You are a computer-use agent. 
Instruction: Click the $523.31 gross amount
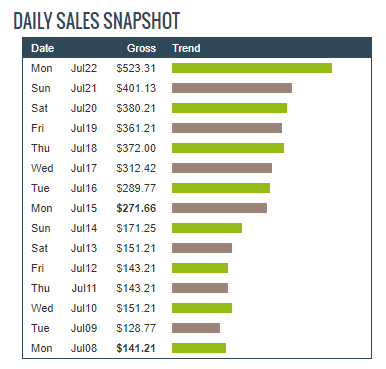point(136,68)
